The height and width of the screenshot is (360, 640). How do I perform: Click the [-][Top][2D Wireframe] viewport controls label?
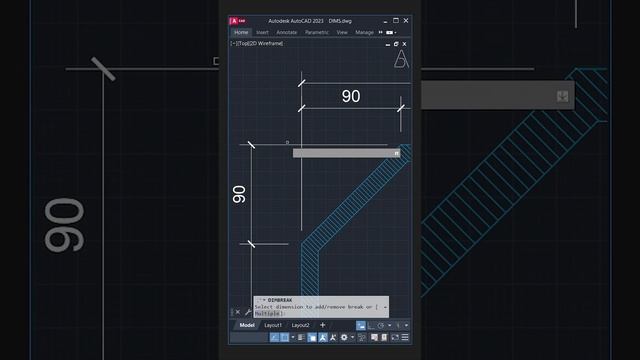(257, 43)
